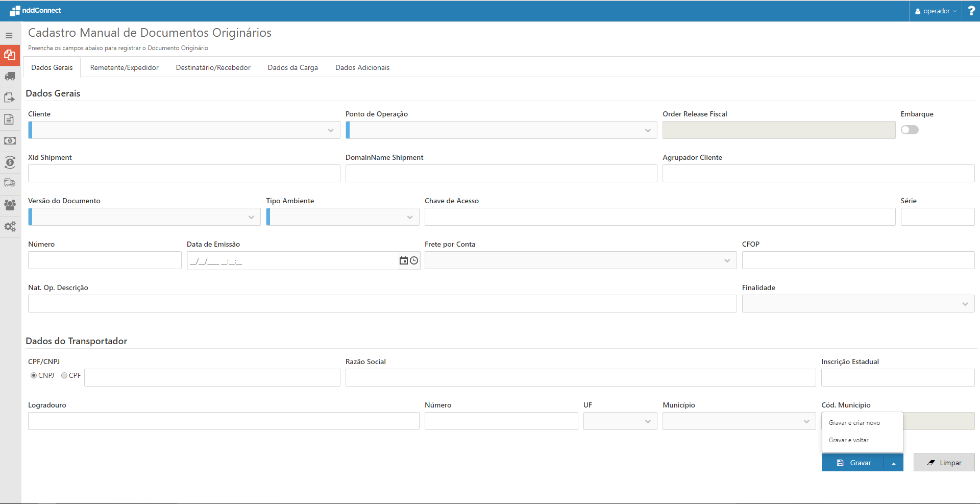Open the Dados da Carga tab
This screenshot has height=504, width=980.
[292, 67]
